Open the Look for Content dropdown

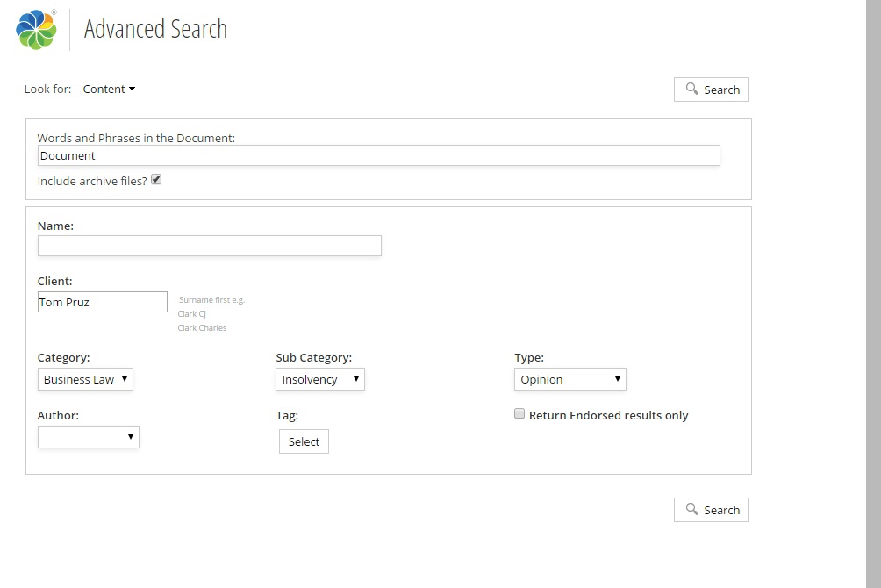pyautogui.click(x=109, y=89)
